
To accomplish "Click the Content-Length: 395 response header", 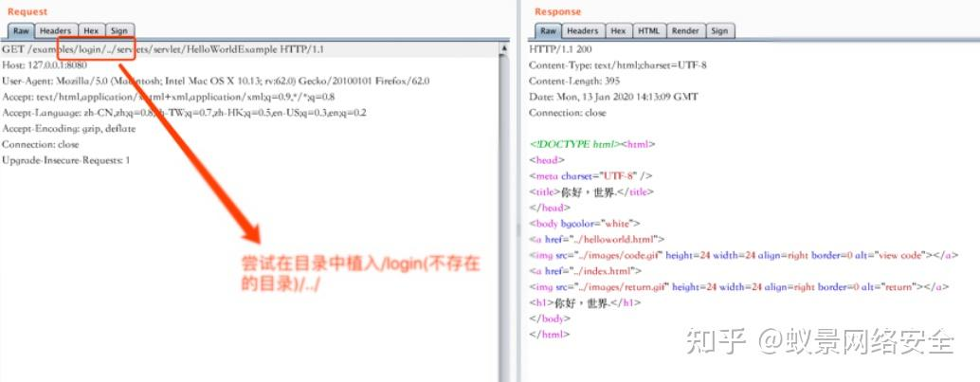I will click(x=577, y=81).
